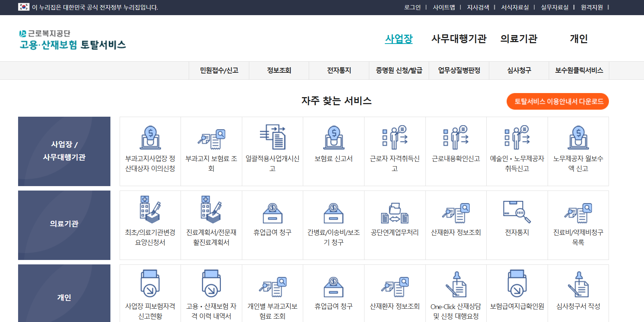This screenshot has height=322, width=644.
Task: Click the 사업장 / 사무대행기관 category panel
Action: [64, 151]
